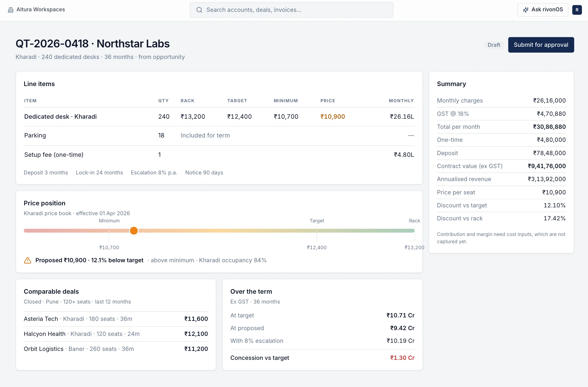Click Lock-in 24 months term
The image size is (588, 387).
99,173
